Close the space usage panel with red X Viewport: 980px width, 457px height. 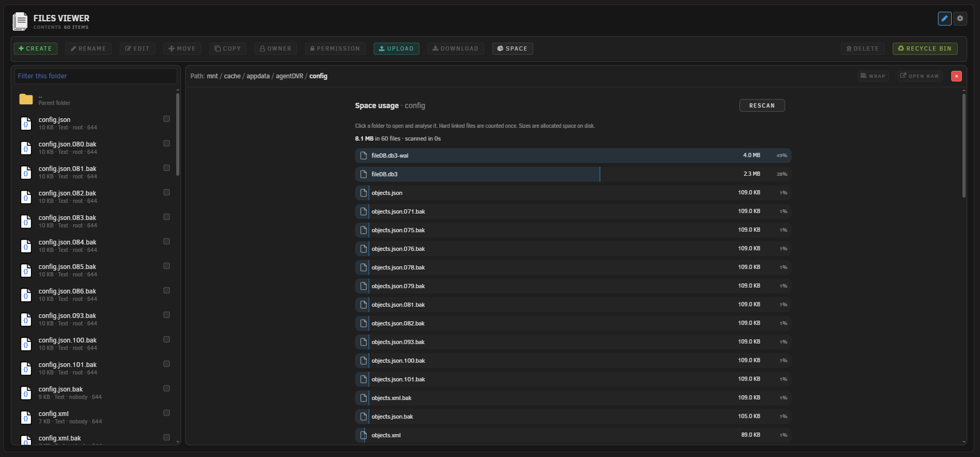[957, 76]
